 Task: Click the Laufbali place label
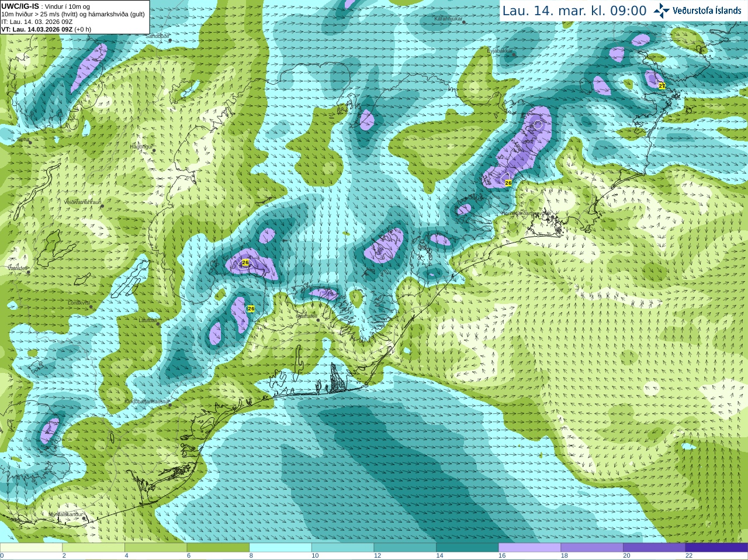coord(148,320)
